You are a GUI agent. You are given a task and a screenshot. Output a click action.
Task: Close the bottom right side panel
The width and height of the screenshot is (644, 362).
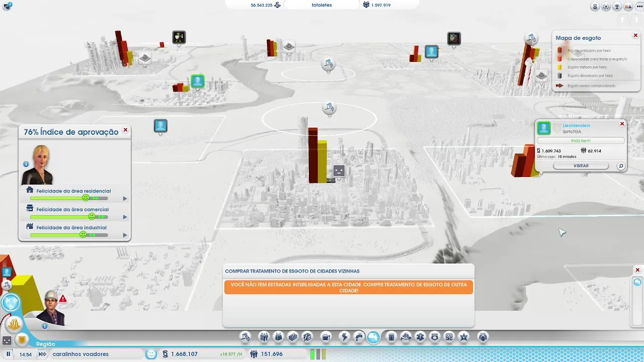pyautogui.click(x=637, y=270)
